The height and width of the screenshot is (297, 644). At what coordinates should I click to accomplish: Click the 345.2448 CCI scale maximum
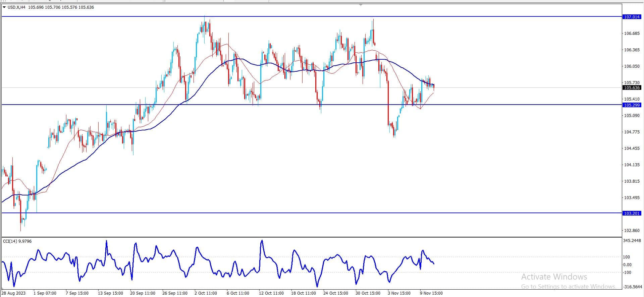632,241
